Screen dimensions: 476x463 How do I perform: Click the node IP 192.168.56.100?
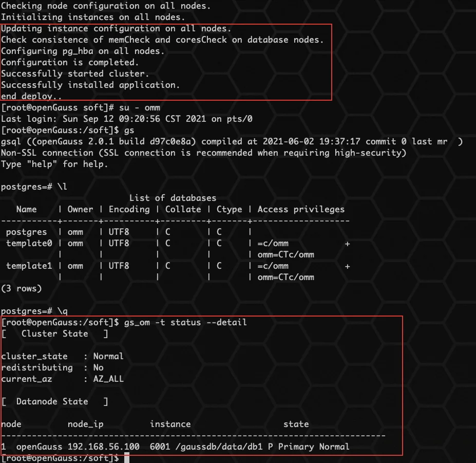pyautogui.click(x=103, y=447)
